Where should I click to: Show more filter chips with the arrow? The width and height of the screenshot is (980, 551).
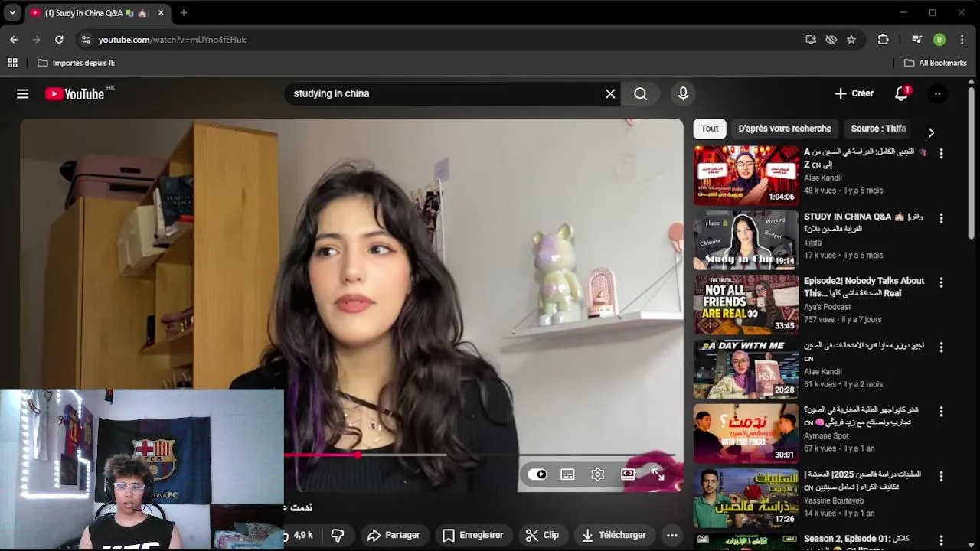pos(931,132)
